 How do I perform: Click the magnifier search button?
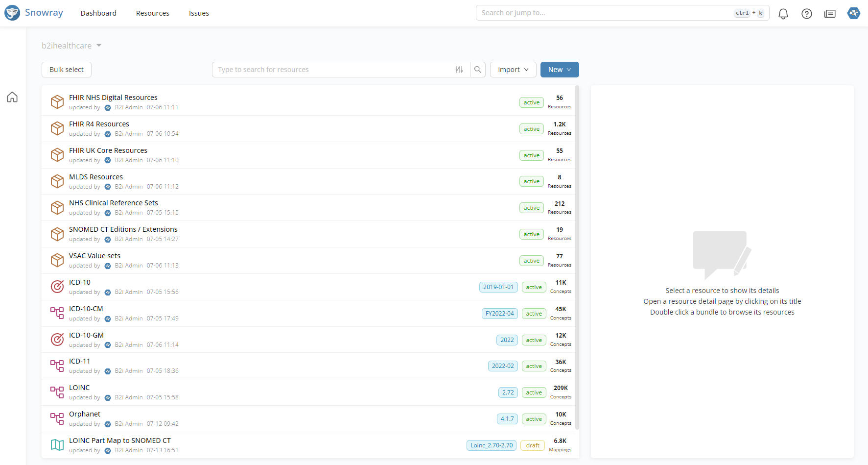click(478, 70)
